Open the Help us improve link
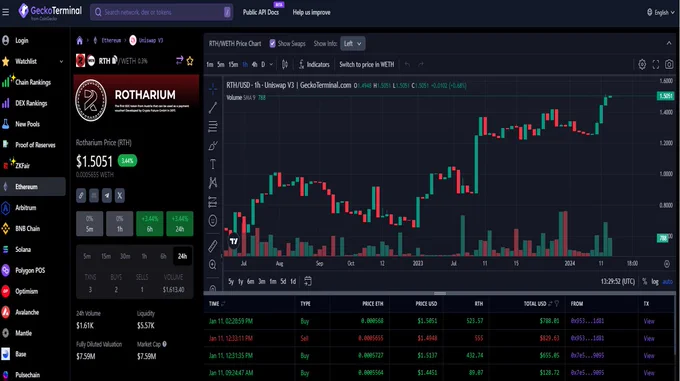The height and width of the screenshot is (381, 680). click(311, 12)
